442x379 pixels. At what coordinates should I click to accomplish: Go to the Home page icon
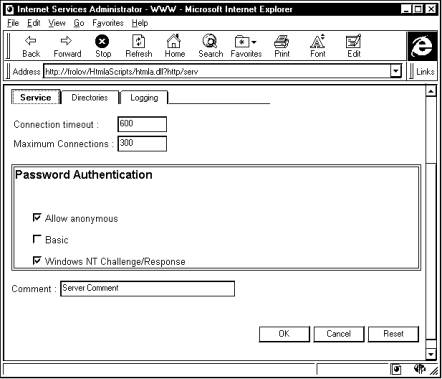click(x=174, y=46)
